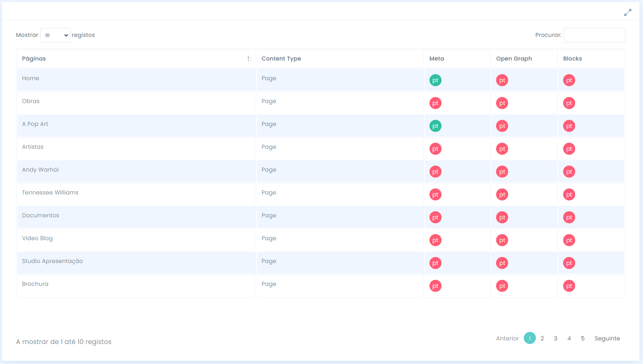The height and width of the screenshot is (364, 643).
Task: Jump to page 5 of results
Action: pos(583,338)
